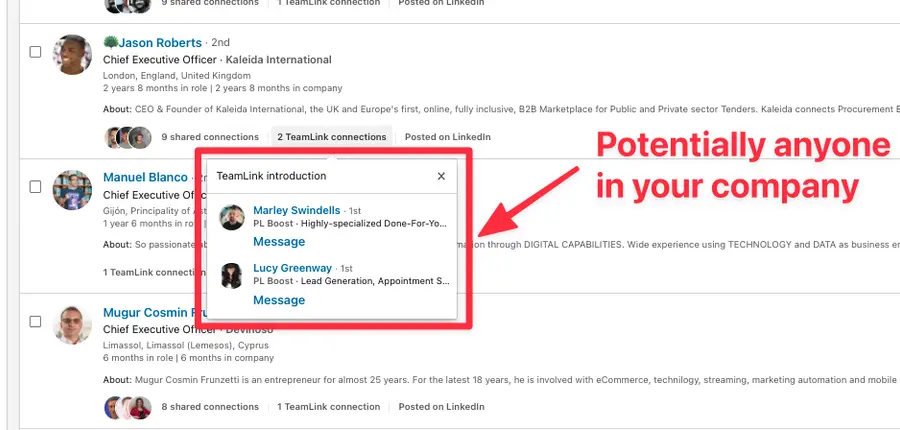Open 1 TeamLink connection for Mugur Cosmin
Screen dimensions: 900x430
click(x=329, y=407)
